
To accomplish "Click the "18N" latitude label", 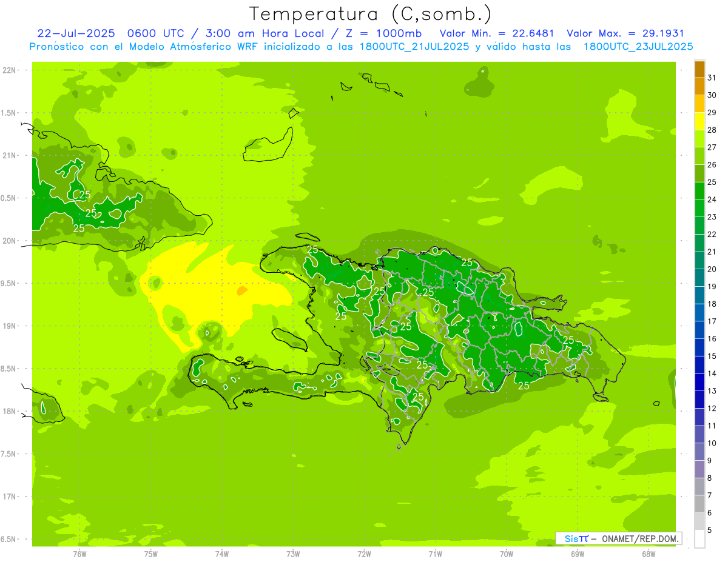I will (x=9, y=411).
